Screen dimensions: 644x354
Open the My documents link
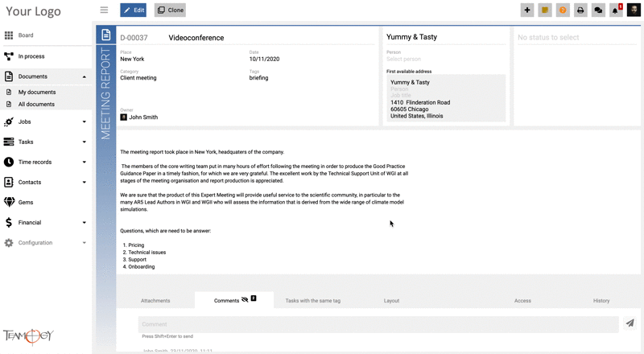[37, 92]
